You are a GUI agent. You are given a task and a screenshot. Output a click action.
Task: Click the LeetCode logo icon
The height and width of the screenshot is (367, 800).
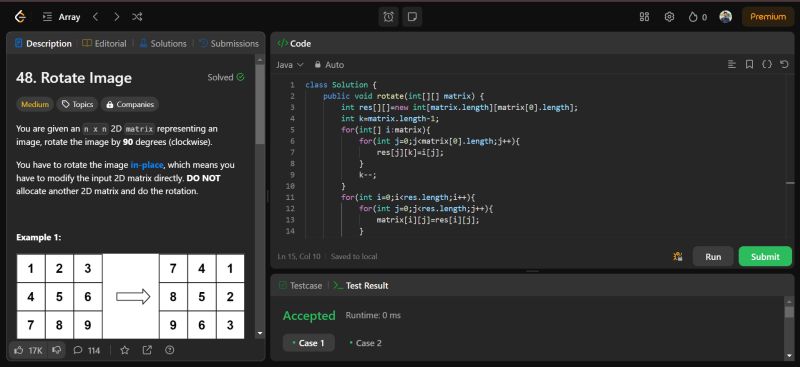[20, 17]
